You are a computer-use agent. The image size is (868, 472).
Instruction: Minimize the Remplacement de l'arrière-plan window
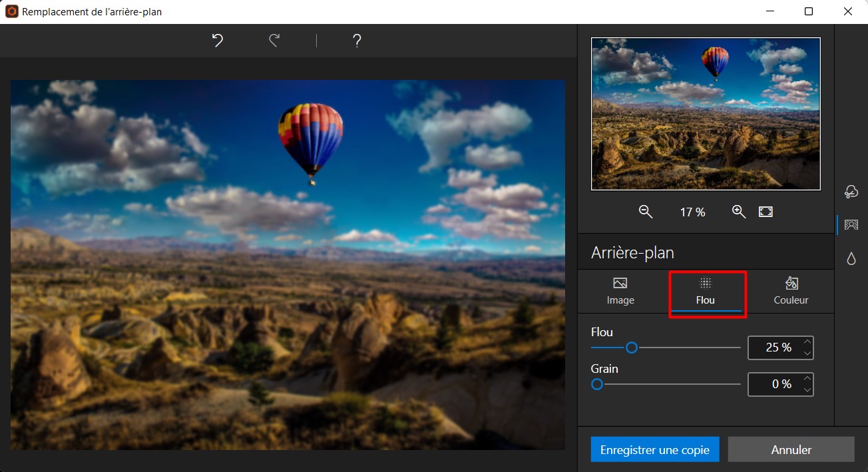click(x=770, y=11)
